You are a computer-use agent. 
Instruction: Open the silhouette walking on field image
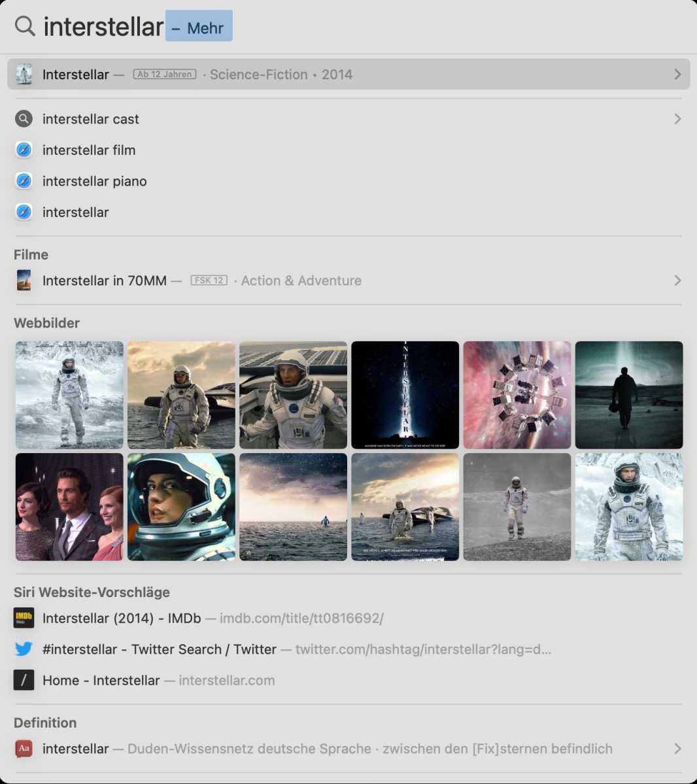click(x=629, y=394)
